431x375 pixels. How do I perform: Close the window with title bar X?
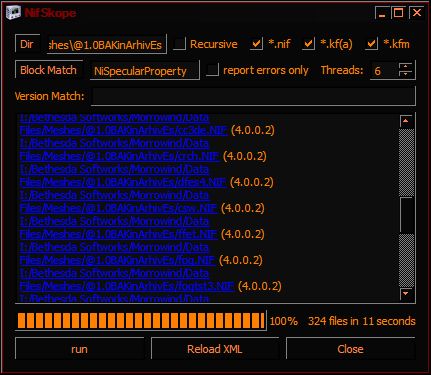point(417,13)
